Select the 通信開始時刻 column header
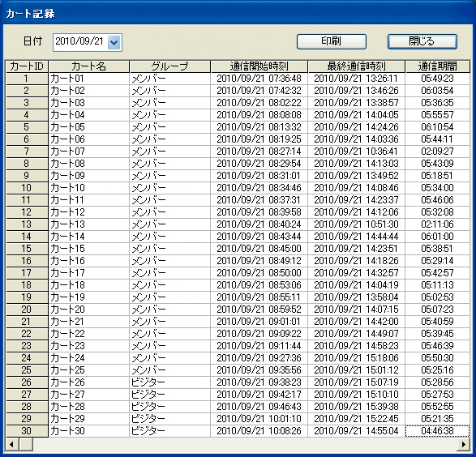The width and height of the screenshot is (476, 457). [x=259, y=66]
